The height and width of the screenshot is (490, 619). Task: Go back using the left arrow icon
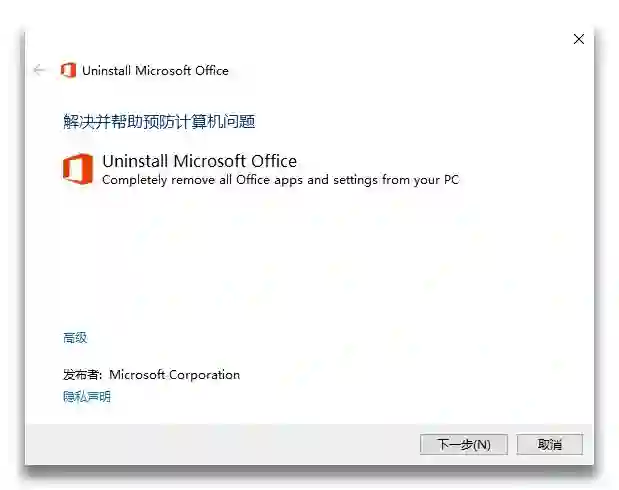coord(39,70)
